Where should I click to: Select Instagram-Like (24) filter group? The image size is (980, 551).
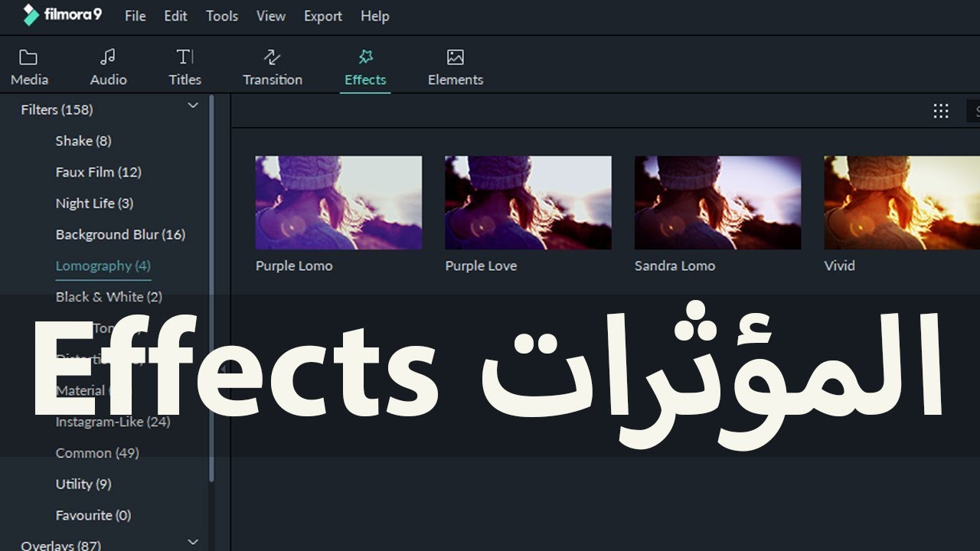[113, 422]
